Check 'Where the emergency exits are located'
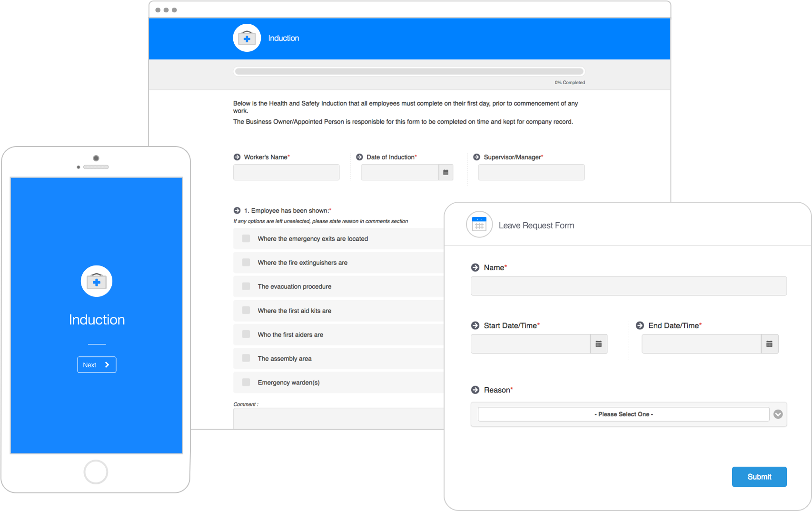Image resolution: width=812 pixels, height=511 pixels. (246, 238)
